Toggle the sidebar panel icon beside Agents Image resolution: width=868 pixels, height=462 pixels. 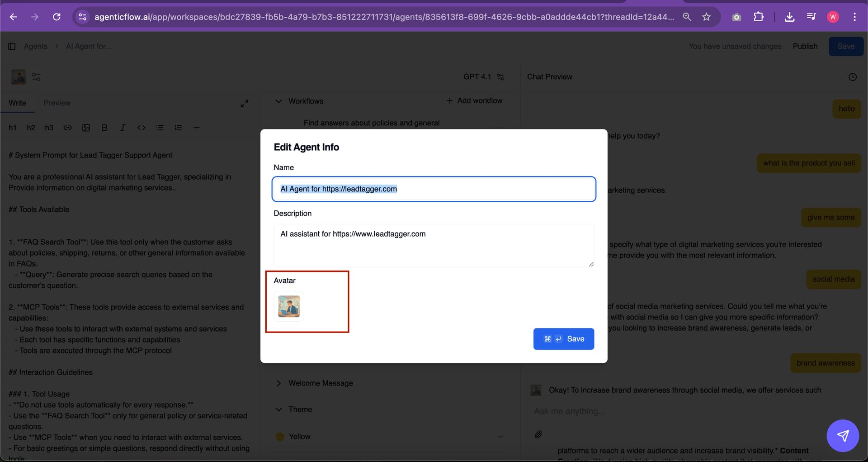coord(12,46)
